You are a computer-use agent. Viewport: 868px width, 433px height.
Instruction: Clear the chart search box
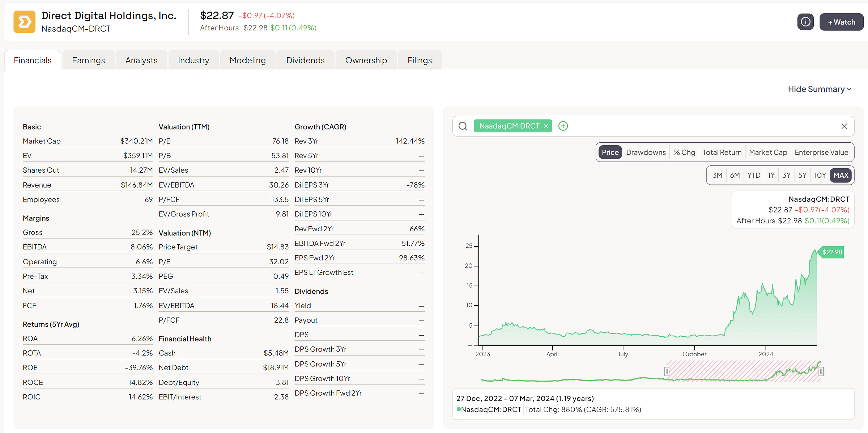point(844,126)
